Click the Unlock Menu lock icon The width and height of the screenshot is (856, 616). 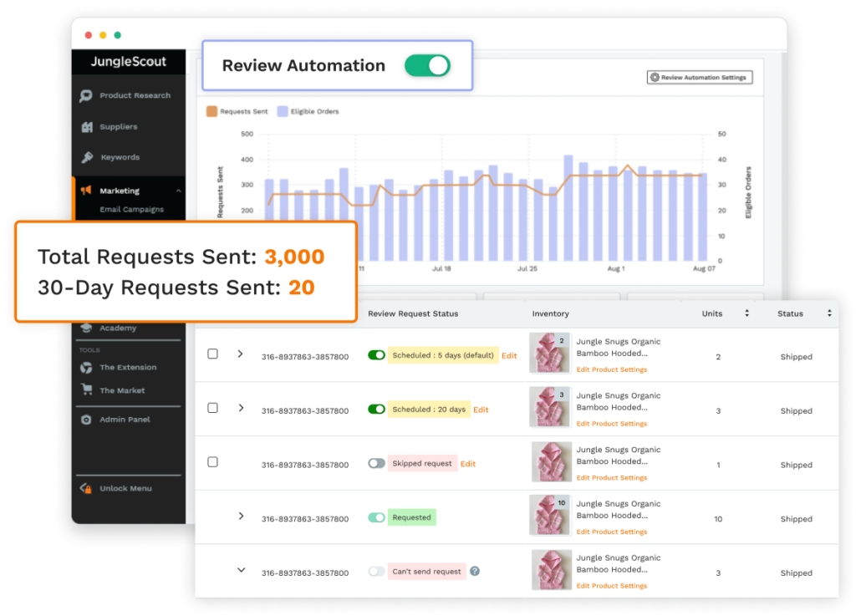click(86, 488)
